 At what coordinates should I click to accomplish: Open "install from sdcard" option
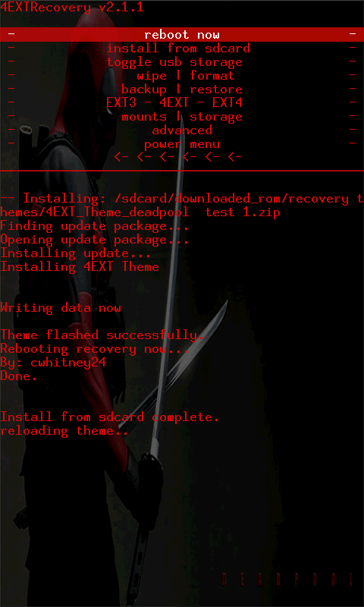click(182, 49)
